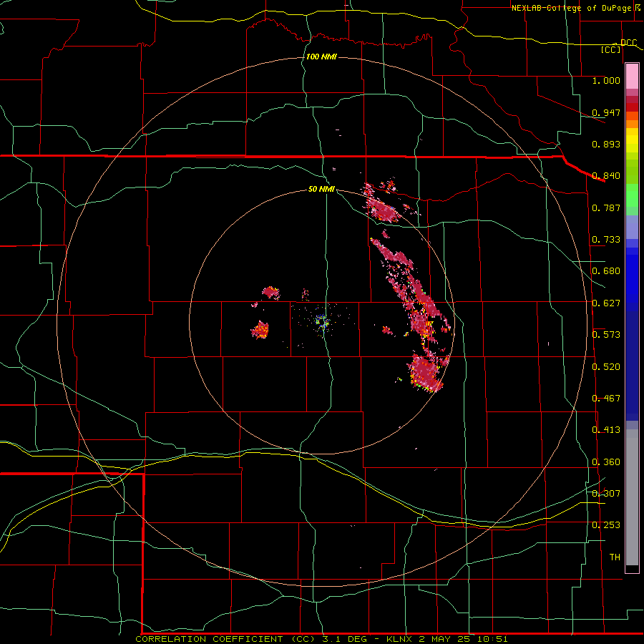Viewport: 644px width, 644px height.
Task: Click the [CC] legend label
Action: tap(611, 49)
